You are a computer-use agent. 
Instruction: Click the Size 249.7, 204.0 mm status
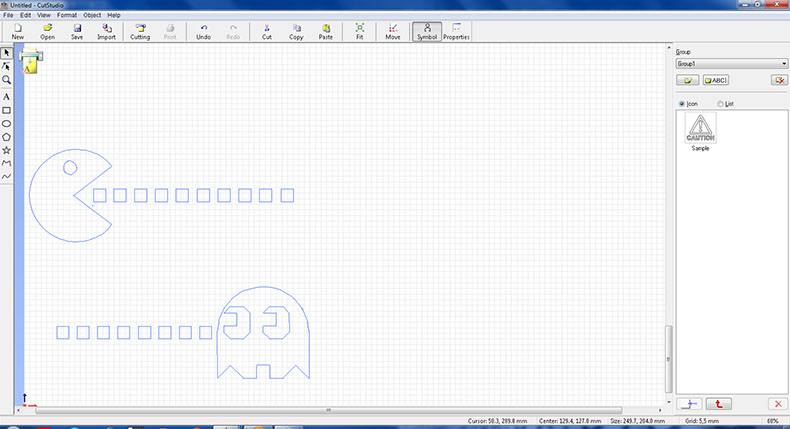tap(637, 421)
